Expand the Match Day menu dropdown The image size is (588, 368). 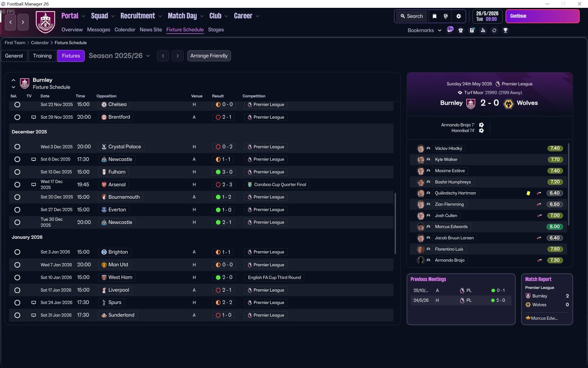point(202,16)
